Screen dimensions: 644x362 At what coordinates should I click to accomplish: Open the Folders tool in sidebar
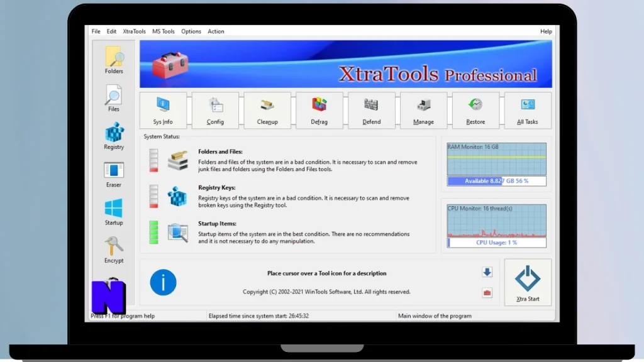(x=114, y=60)
